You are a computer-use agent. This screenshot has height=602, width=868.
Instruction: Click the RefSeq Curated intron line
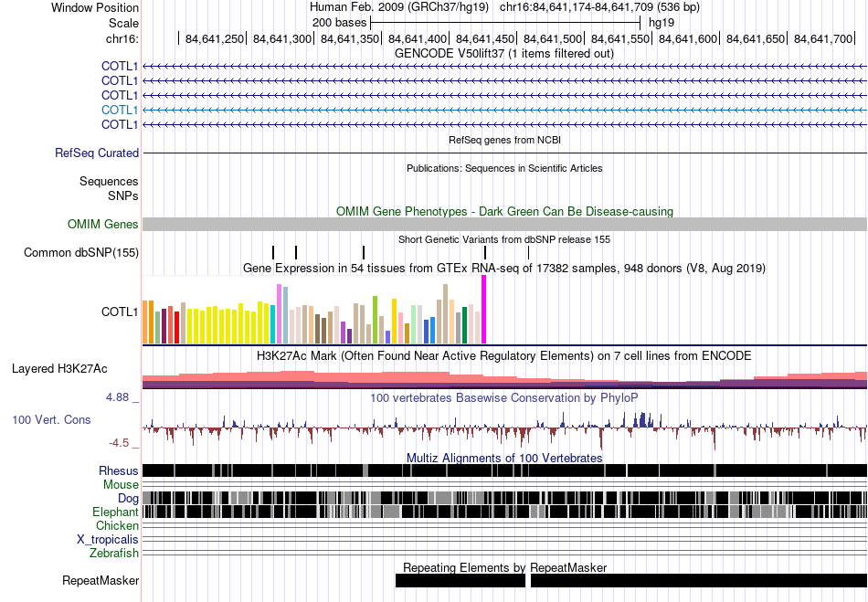pyautogui.click(x=505, y=153)
